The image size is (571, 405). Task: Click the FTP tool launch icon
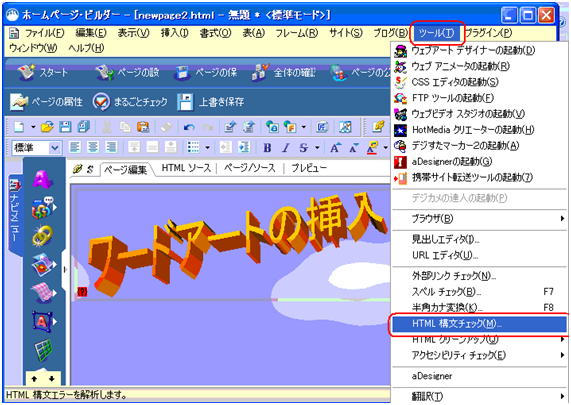coord(401,98)
